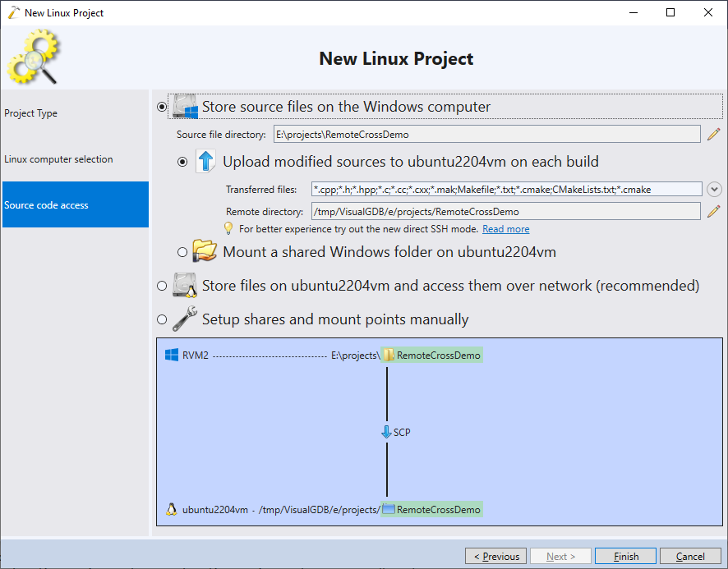Click the SSH mode tip text
The width and height of the screenshot is (728, 569).
(358, 229)
